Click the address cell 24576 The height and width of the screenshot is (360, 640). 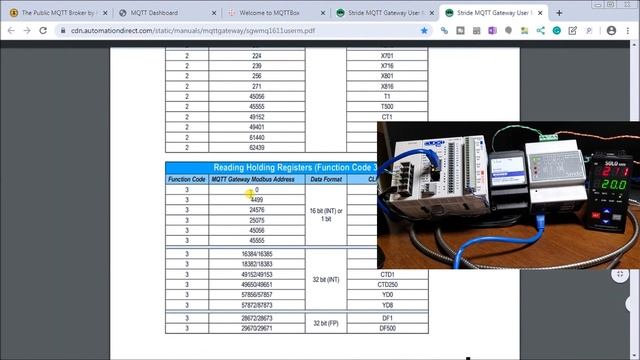click(x=257, y=210)
